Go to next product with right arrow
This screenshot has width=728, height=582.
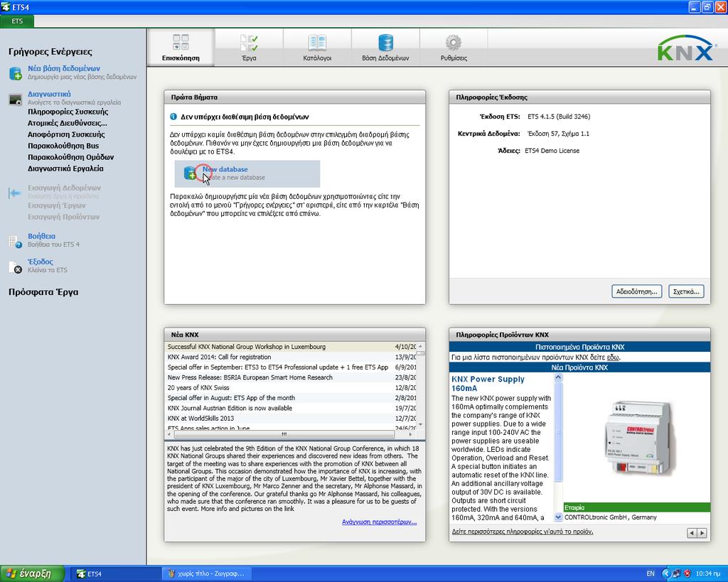tap(702, 533)
